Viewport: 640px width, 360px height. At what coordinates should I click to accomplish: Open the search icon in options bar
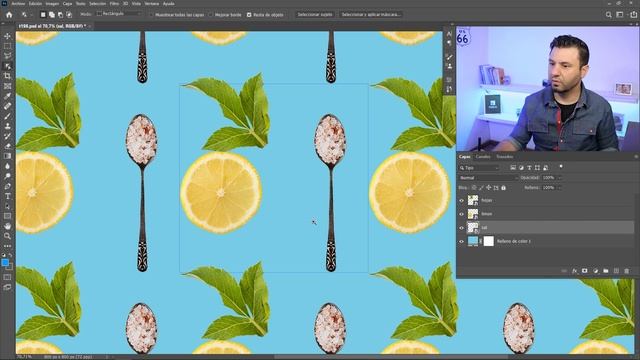tap(609, 15)
